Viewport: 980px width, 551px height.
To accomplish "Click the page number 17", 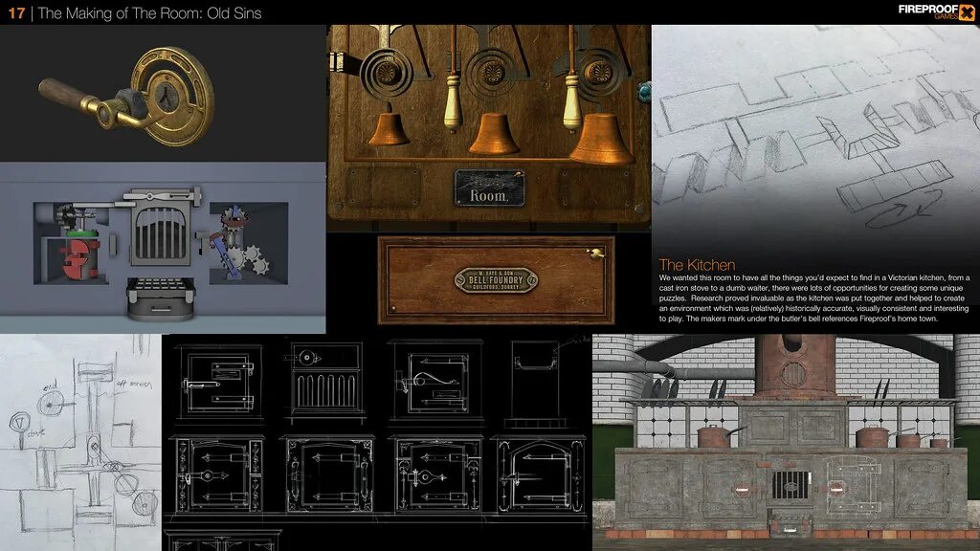I will coord(16,13).
